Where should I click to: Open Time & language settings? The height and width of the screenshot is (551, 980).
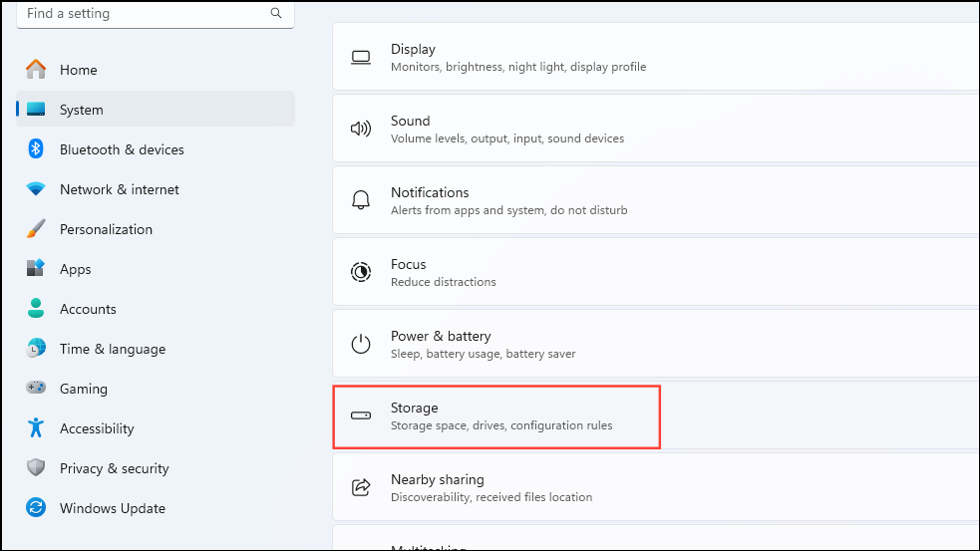pyautogui.click(x=112, y=349)
